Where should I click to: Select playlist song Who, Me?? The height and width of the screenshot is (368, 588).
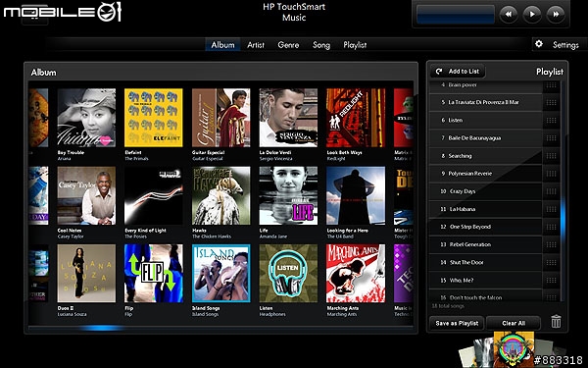click(486, 280)
